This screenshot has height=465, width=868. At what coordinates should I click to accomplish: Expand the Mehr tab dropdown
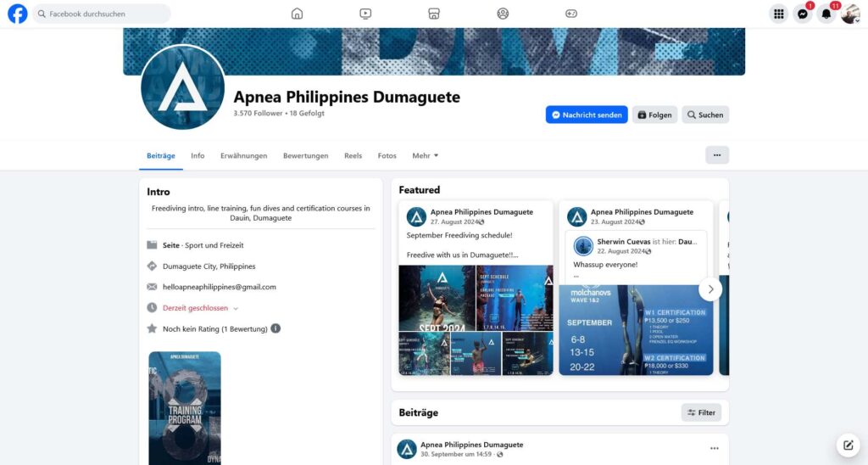coord(426,155)
